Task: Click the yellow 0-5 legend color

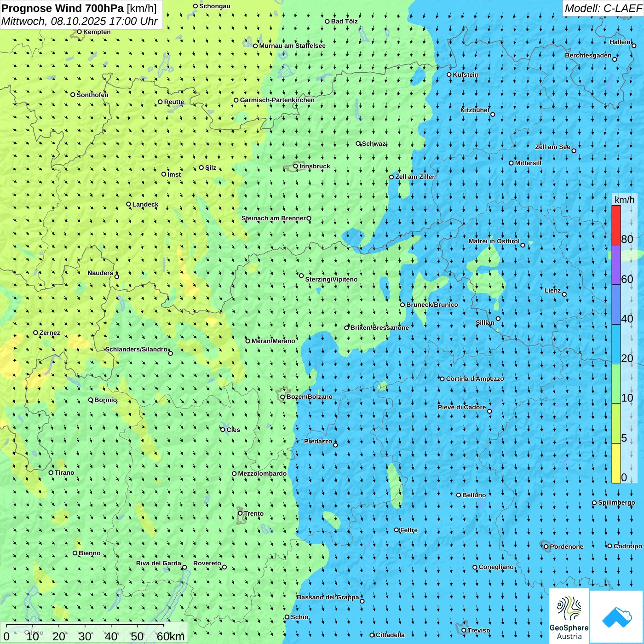Action: (x=616, y=463)
